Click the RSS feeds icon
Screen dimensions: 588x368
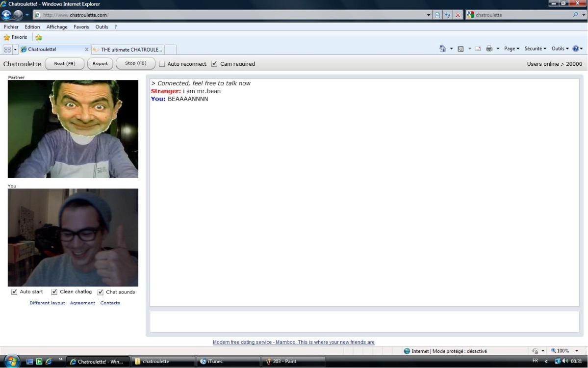coord(460,49)
